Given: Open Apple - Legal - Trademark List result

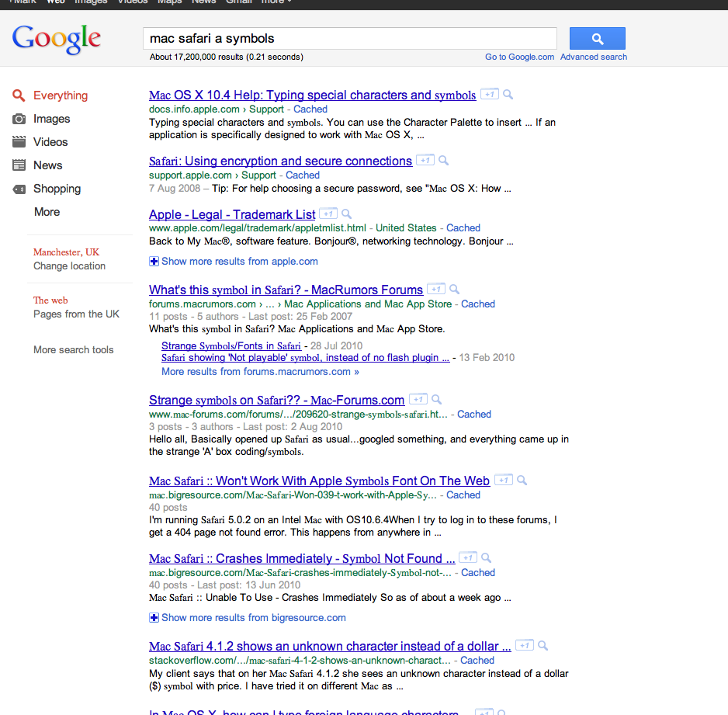Looking at the screenshot, I should (x=232, y=214).
